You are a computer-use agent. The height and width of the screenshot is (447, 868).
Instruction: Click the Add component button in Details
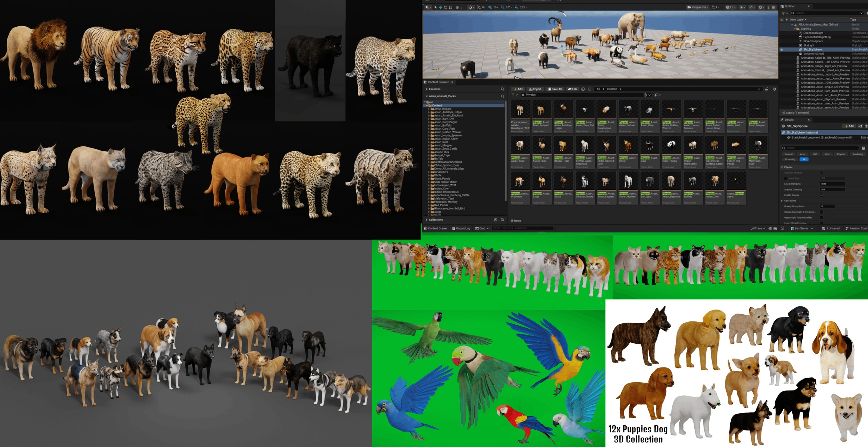click(849, 126)
